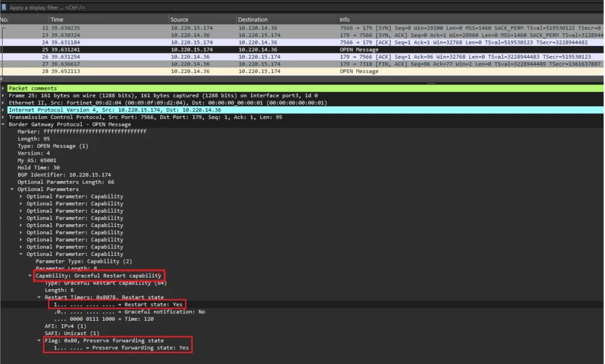Select packet 22, the SYN packet

[301, 28]
